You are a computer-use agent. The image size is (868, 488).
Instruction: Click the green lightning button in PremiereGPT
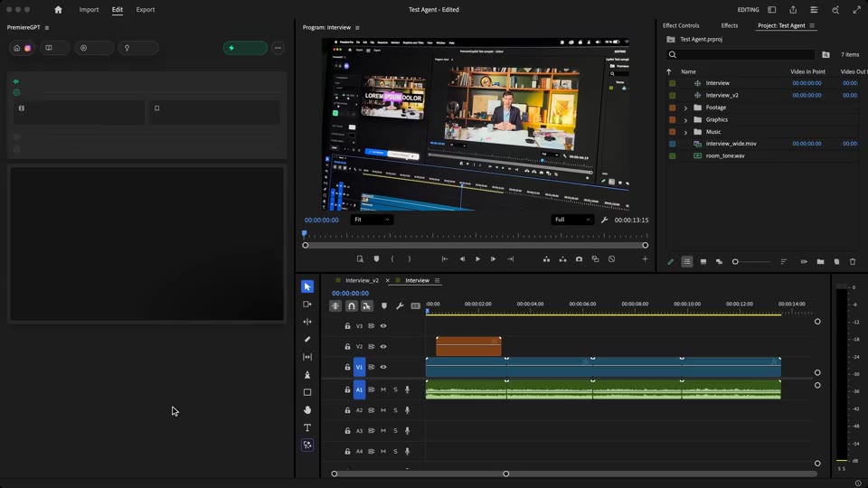point(245,48)
